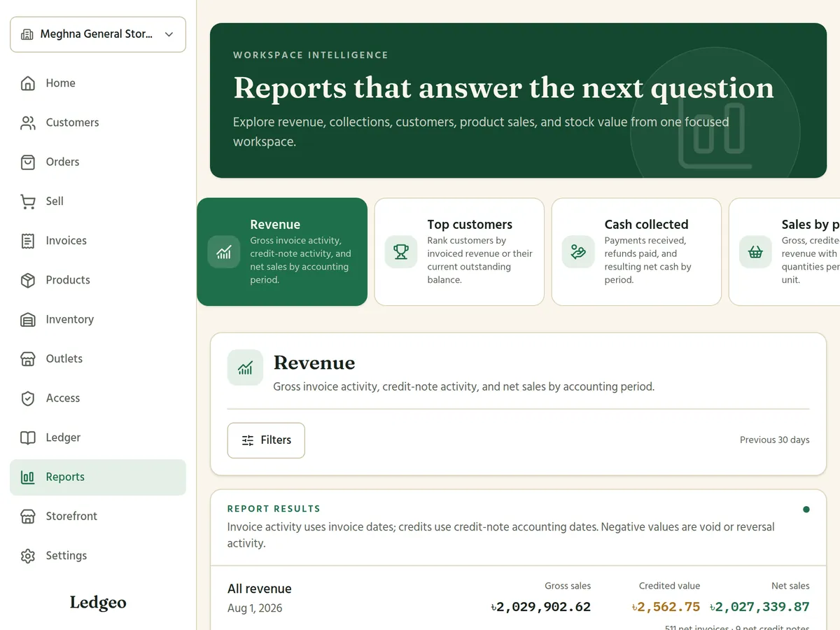
Task: Click the Products box icon
Action: (28, 280)
